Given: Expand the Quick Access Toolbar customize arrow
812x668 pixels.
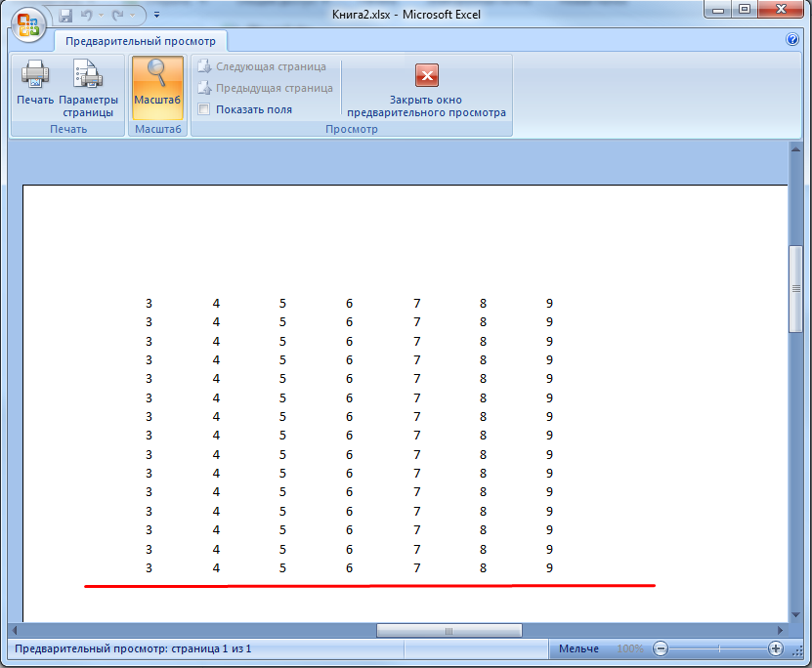Looking at the screenshot, I should click(156, 16).
